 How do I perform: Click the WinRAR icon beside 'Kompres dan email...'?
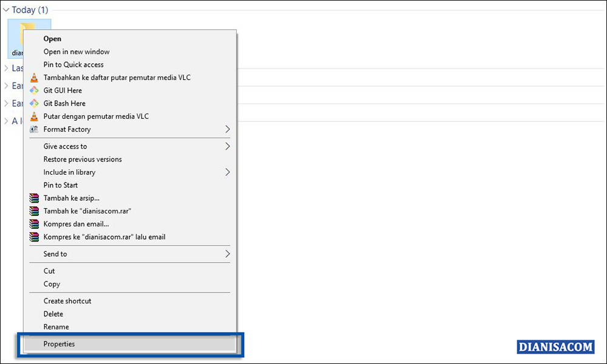(33, 224)
